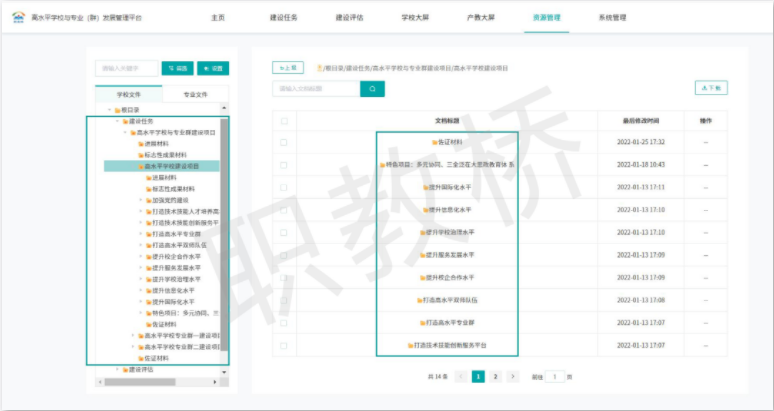Select 提升校企合作水平 text in the tree
The image size is (774, 411).
pyautogui.click(x=177, y=257)
